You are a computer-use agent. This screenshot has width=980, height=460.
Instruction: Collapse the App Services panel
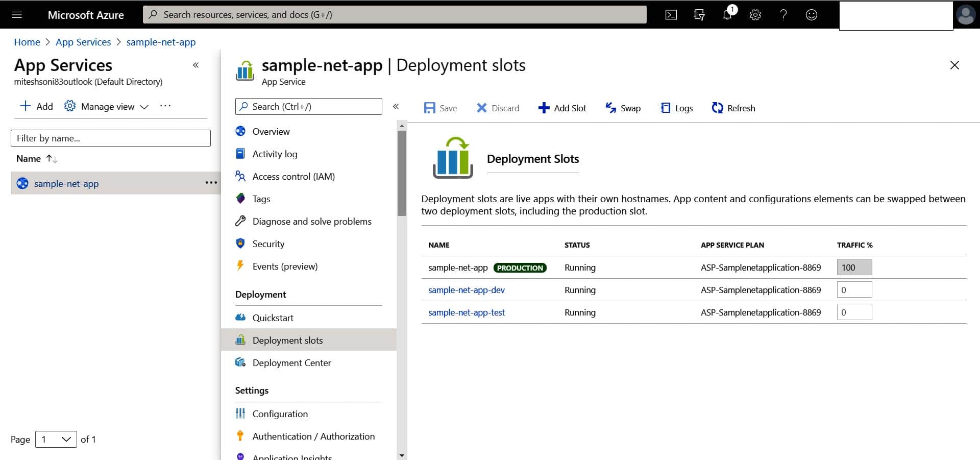[195, 65]
